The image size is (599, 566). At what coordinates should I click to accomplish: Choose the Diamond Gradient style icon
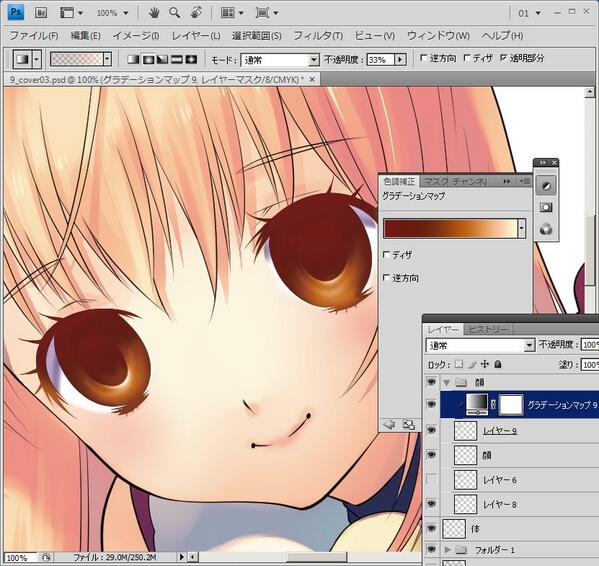191,59
